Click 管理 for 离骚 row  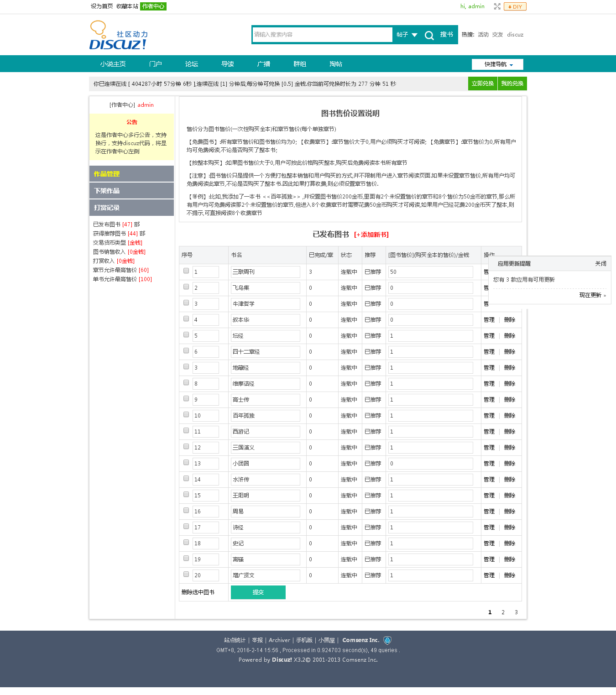tap(489, 559)
